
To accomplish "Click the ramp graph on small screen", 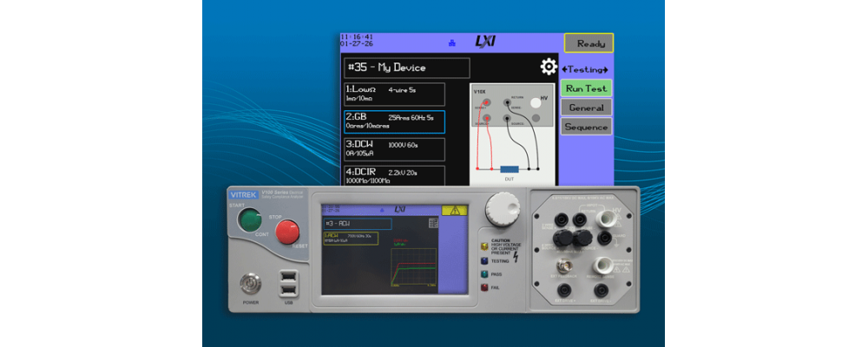I will [413, 268].
